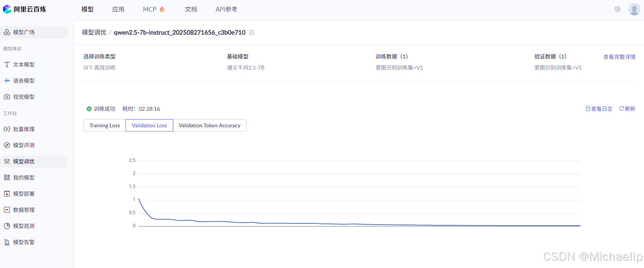
Task: Click the 我的模型 grid icon
Action: [x=7, y=178]
